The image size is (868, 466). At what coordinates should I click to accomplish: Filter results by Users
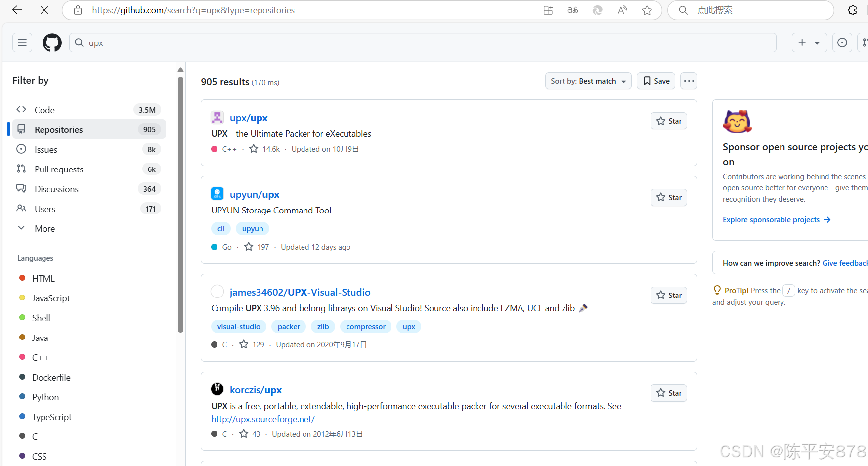89,209
